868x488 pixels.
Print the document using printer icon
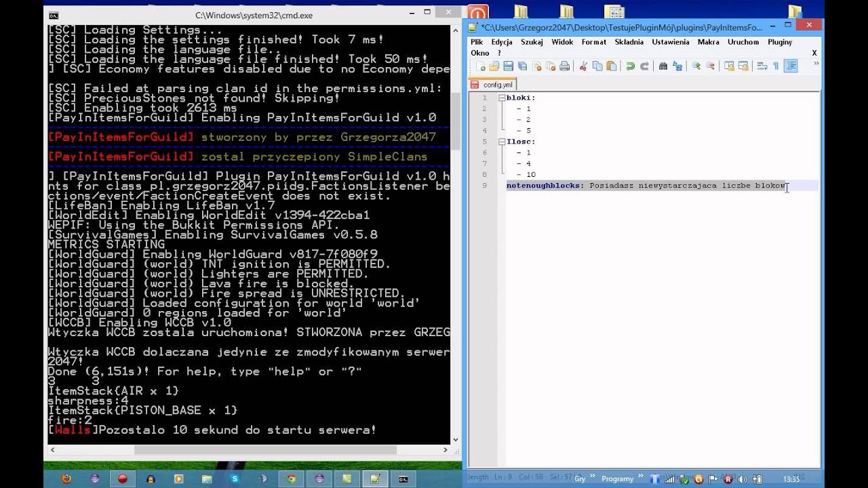point(564,66)
